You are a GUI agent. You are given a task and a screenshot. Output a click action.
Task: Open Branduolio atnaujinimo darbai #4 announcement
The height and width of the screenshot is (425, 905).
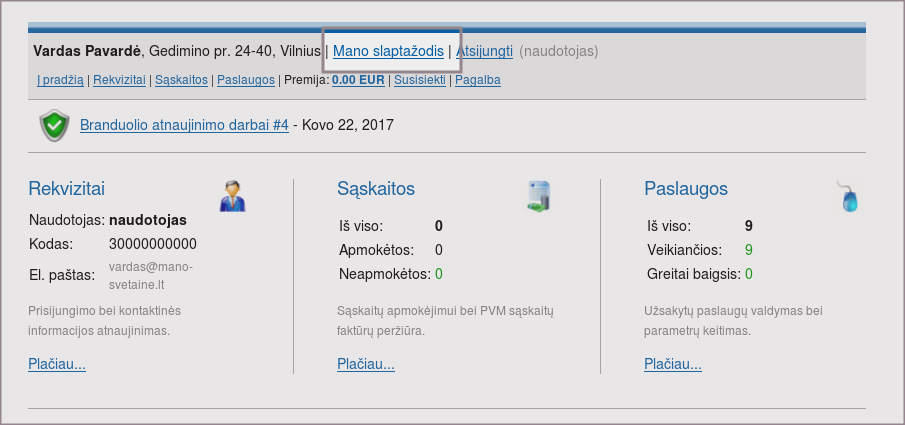point(184,126)
